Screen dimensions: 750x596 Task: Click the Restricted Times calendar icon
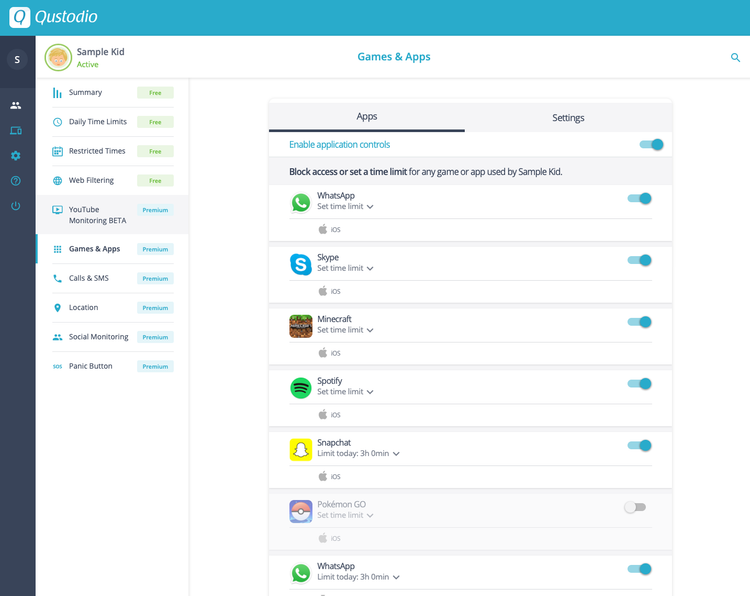click(57, 151)
